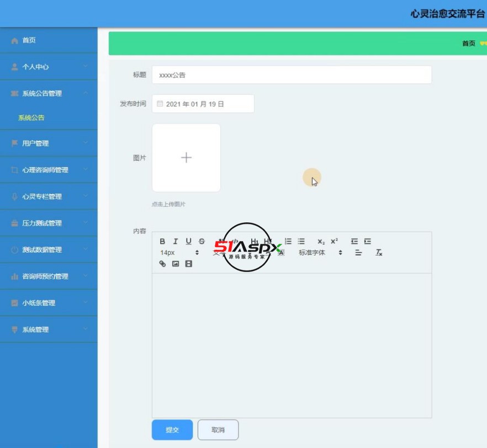Toggle underline formatting in editor
Viewport: 487px width, 448px height.
188,241
